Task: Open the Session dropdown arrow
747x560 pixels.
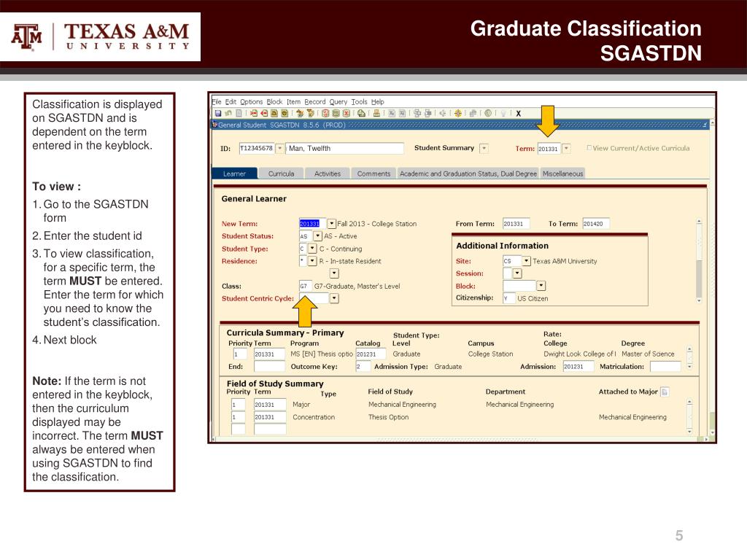Action: (517, 273)
